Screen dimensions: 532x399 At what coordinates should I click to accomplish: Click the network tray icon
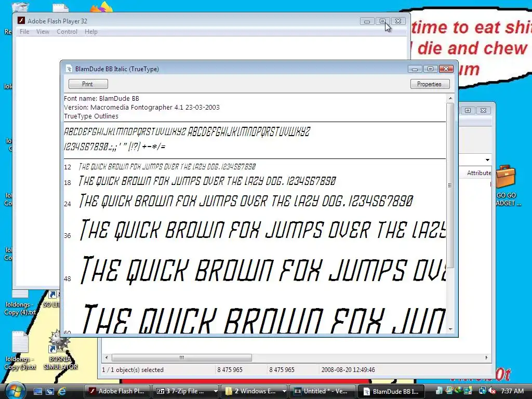(x=482, y=391)
